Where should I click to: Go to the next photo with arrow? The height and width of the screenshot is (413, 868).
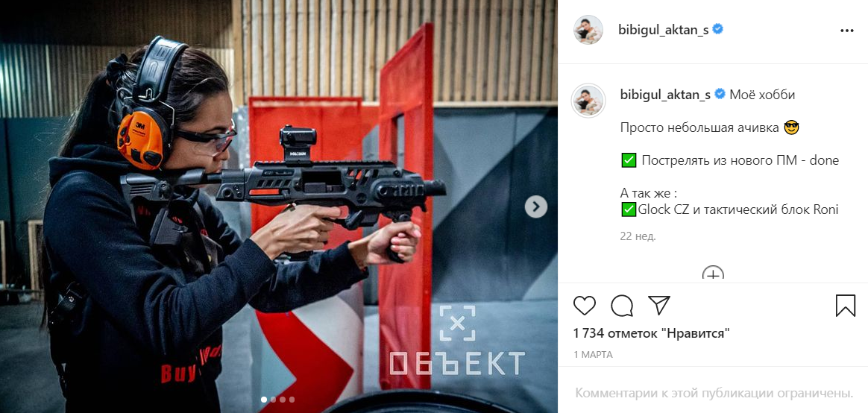[535, 207]
